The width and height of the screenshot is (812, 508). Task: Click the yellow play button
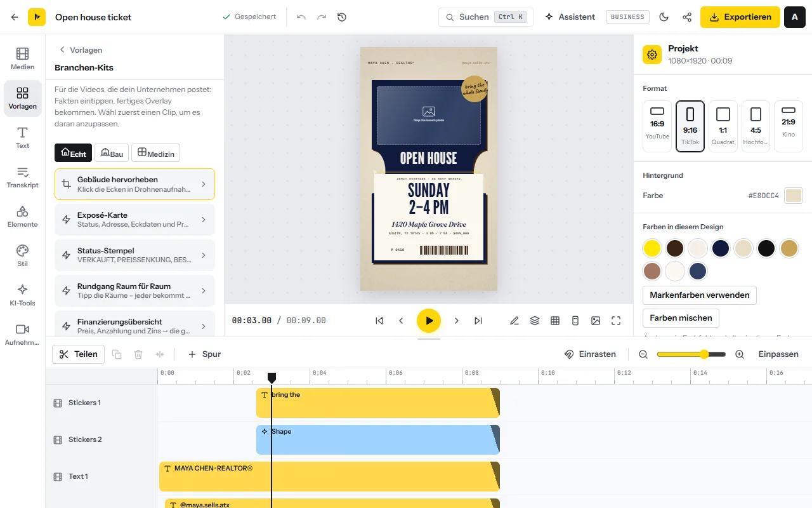pyautogui.click(x=429, y=321)
